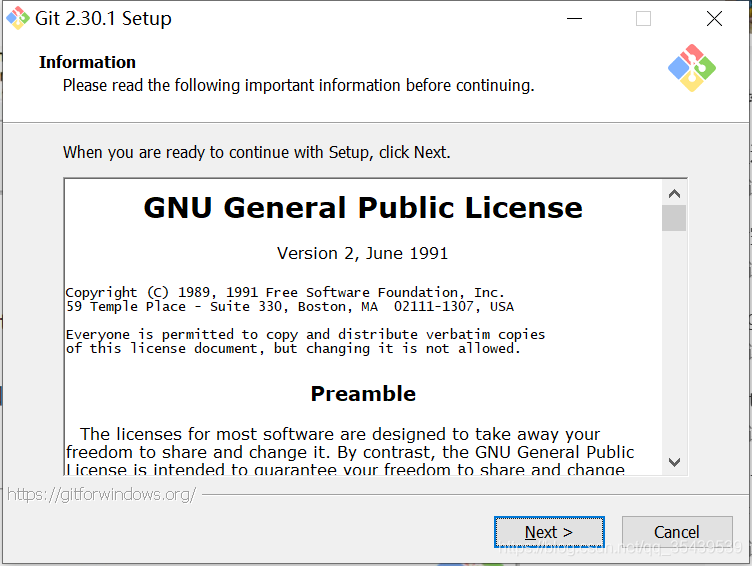Screen dimensions: 752x566
Task: Click 'The licenses for most software' paragraph line
Action: [x=340, y=434]
